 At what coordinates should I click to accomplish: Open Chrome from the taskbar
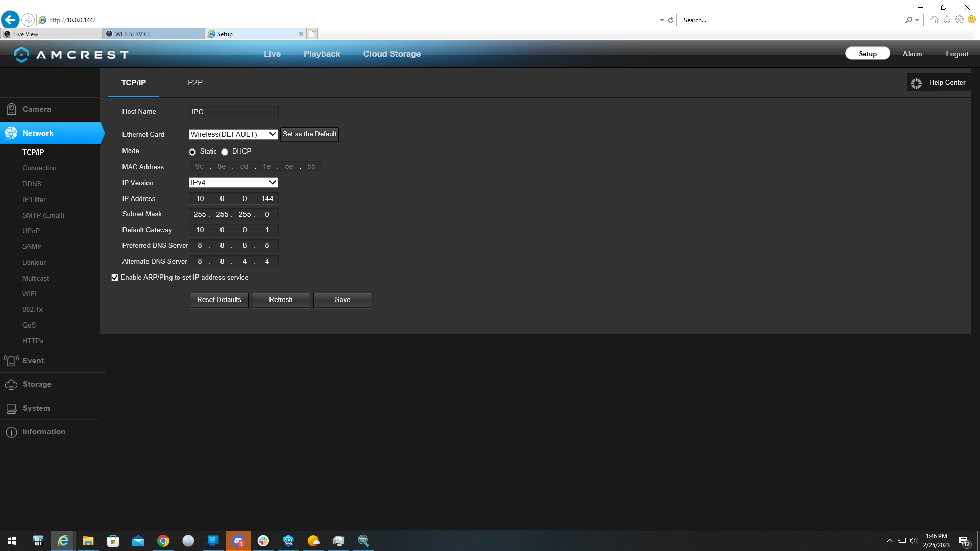pos(163,541)
